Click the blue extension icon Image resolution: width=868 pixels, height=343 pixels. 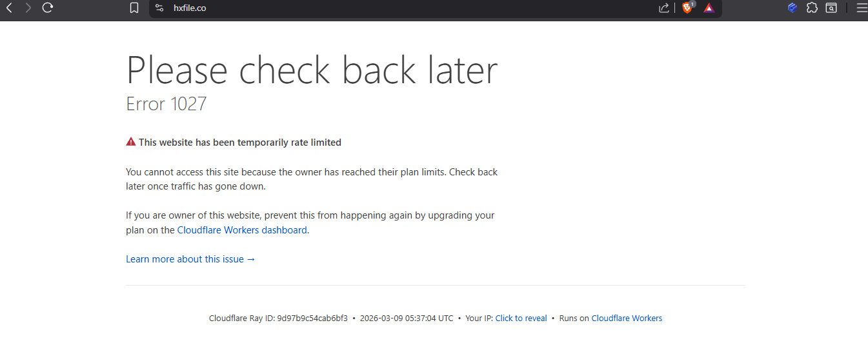[793, 8]
